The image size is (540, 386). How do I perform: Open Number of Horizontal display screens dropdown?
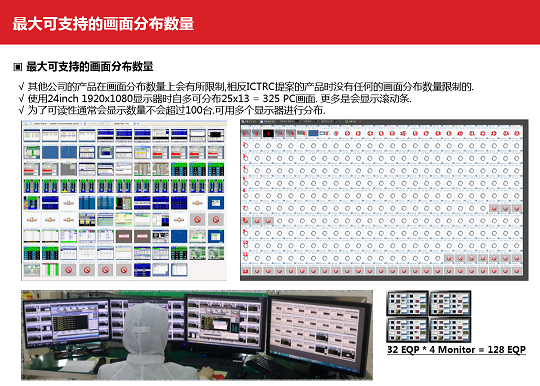click(66, 123)
